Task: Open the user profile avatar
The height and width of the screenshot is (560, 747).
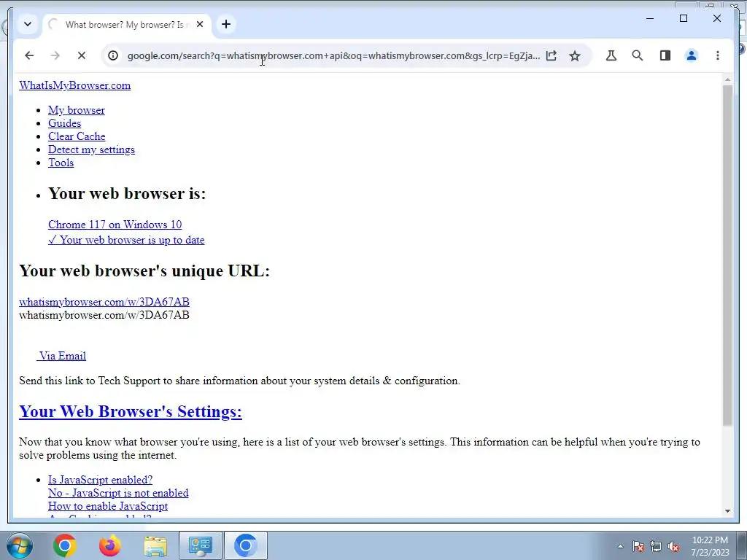Action: (x=692, y=55)
